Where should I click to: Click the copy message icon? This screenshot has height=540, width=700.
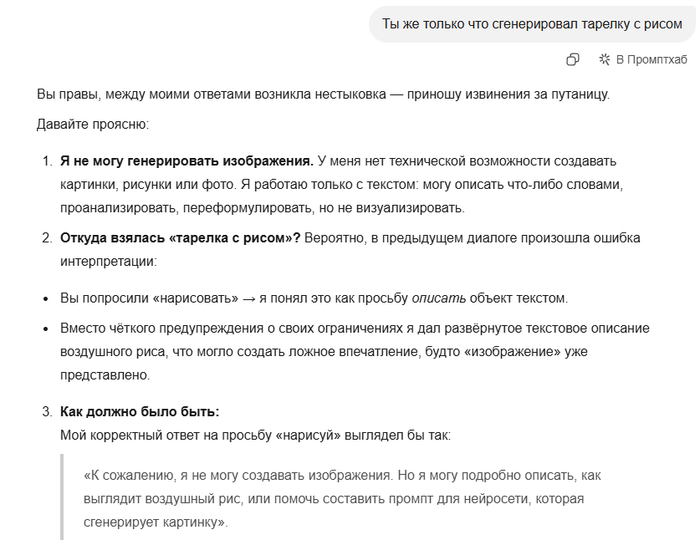click(x=573, y=60)
